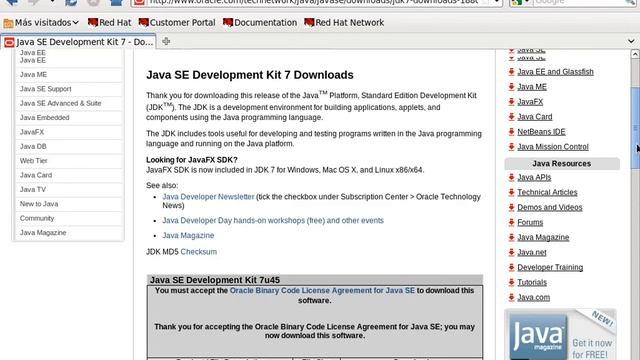Click the Java SE Development Kit 7 Downloads heading
640x360 pixels.
250,75
